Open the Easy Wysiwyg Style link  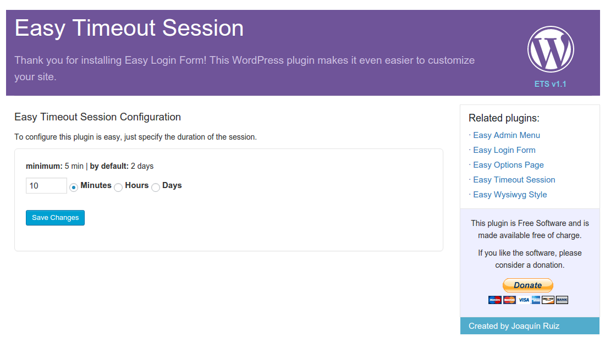(510, 195)
